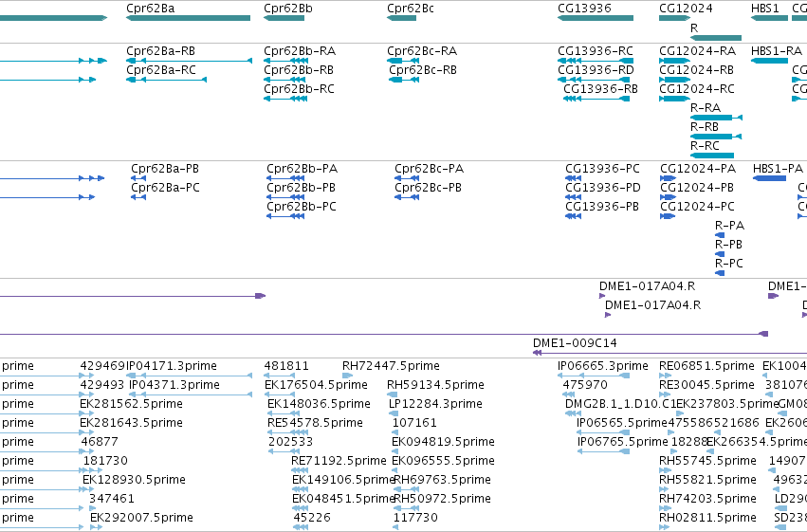Choose transcript Cpr62Bb-RB
Viewport: 807px width, 532px height.
pyautogui.click(x=299, y=70)
